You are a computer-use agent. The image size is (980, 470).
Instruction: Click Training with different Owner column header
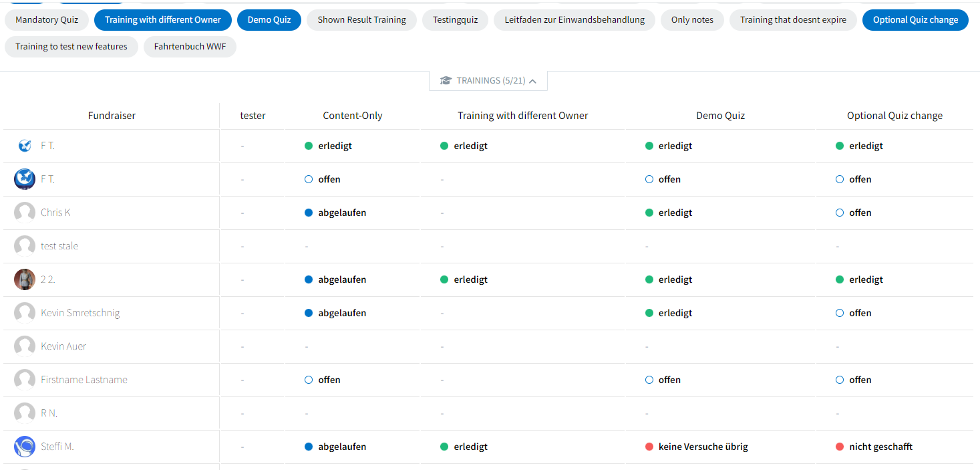coord(523,116)
